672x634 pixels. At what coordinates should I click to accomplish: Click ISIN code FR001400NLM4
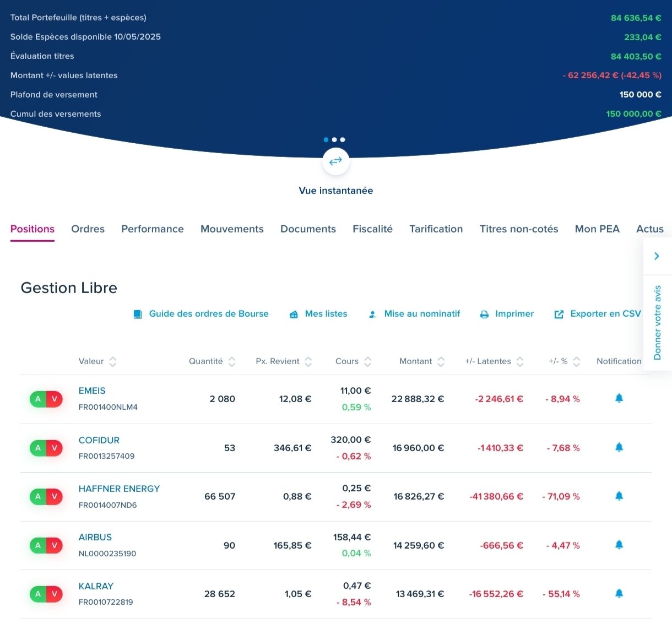[108, 407]
